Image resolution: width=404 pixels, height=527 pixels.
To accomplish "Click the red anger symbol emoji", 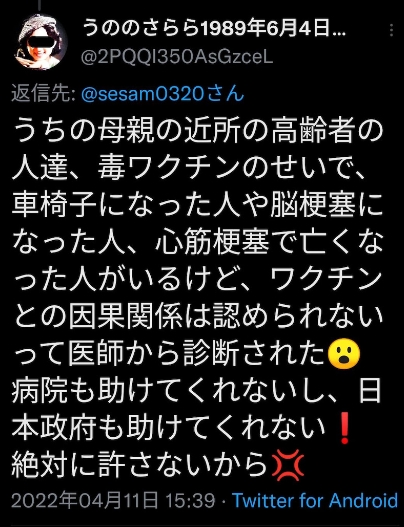I will coord(288,465).
